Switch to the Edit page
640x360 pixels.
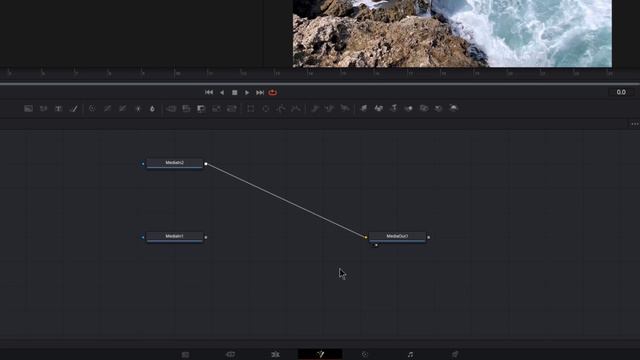276,354
